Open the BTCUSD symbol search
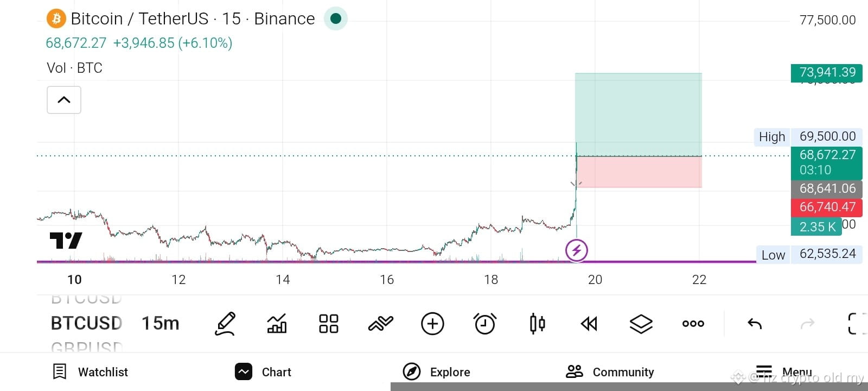Screen dimensions: 868x391 [x=86, y=323]
